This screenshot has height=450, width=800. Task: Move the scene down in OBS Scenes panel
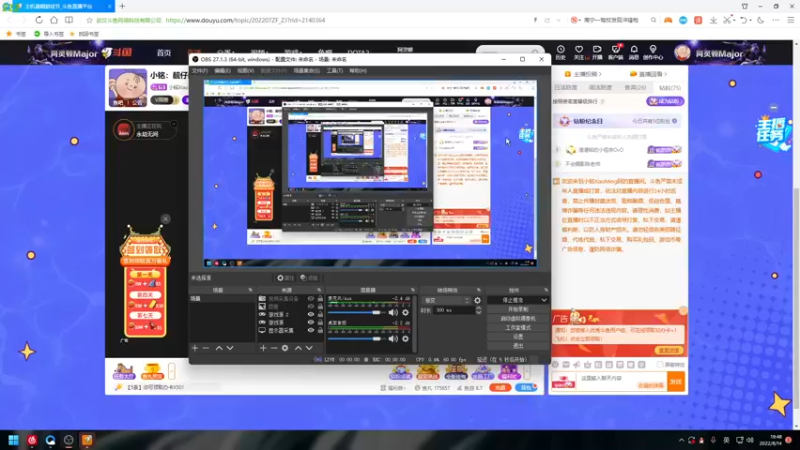pyautogui.click(x=230, y=348)
